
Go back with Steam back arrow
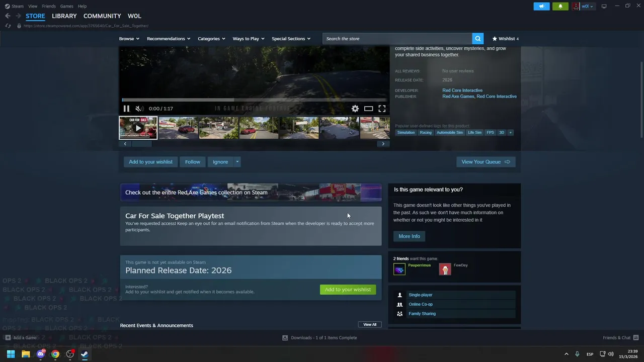[x=8, y=16]
